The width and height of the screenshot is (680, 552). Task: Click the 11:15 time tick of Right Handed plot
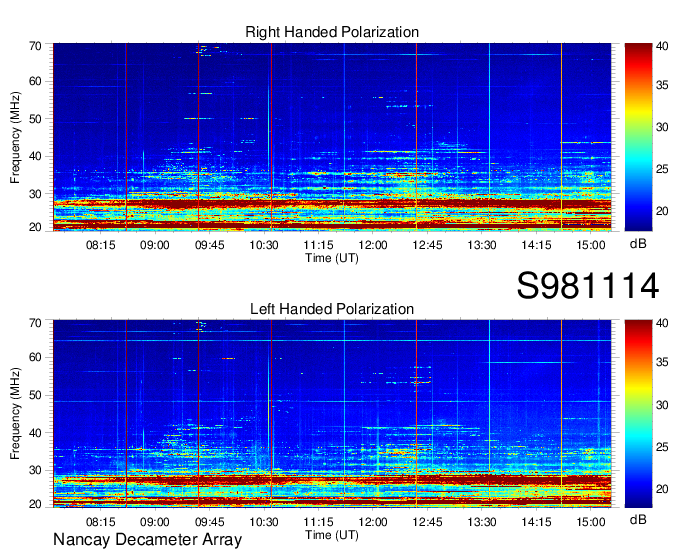coord(318,245)
